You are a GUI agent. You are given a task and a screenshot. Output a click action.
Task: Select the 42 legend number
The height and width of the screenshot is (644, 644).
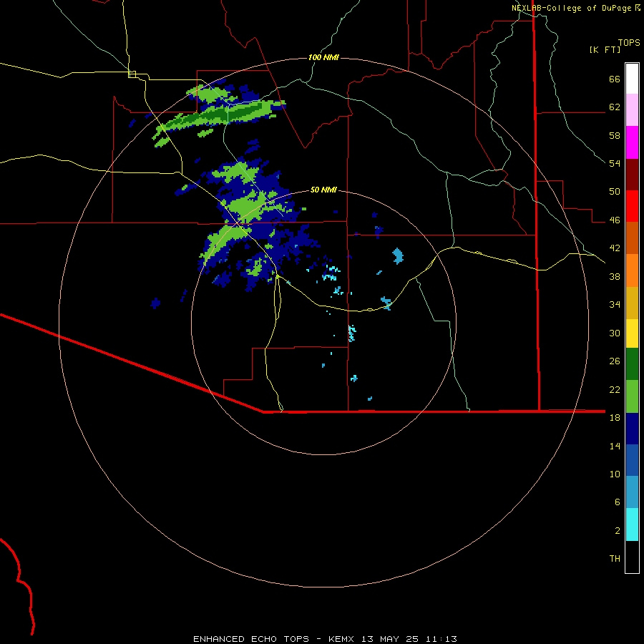coord(615,248)
